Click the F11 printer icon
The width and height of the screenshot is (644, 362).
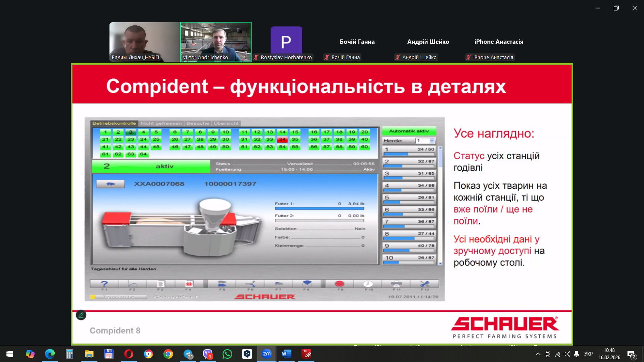pyautogui.click(x=396, y=284)
